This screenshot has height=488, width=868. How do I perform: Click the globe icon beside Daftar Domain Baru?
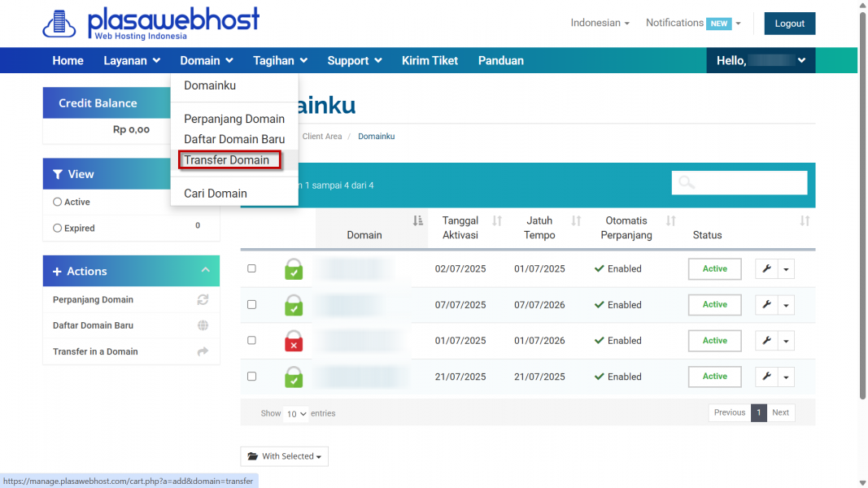point(203,325)
